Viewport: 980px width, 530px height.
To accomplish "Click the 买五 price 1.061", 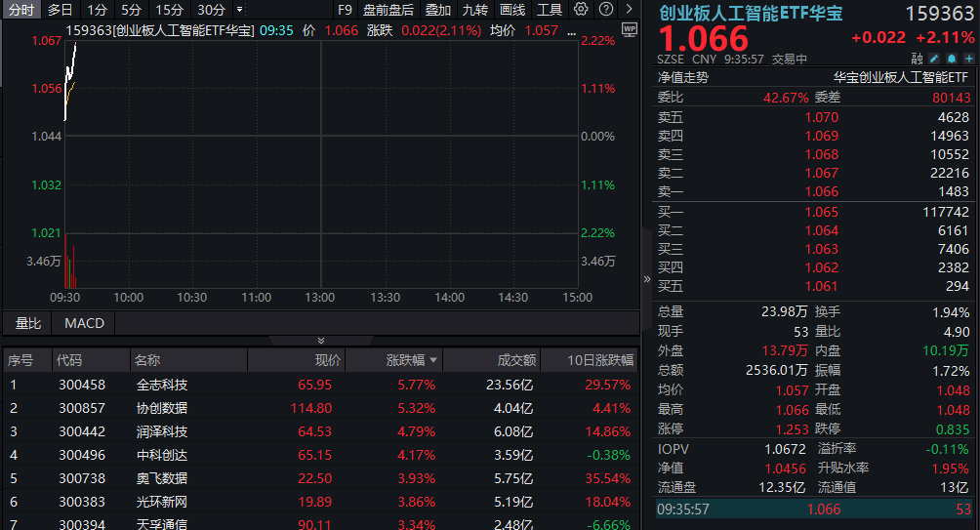I will click(x=821, y=286).
